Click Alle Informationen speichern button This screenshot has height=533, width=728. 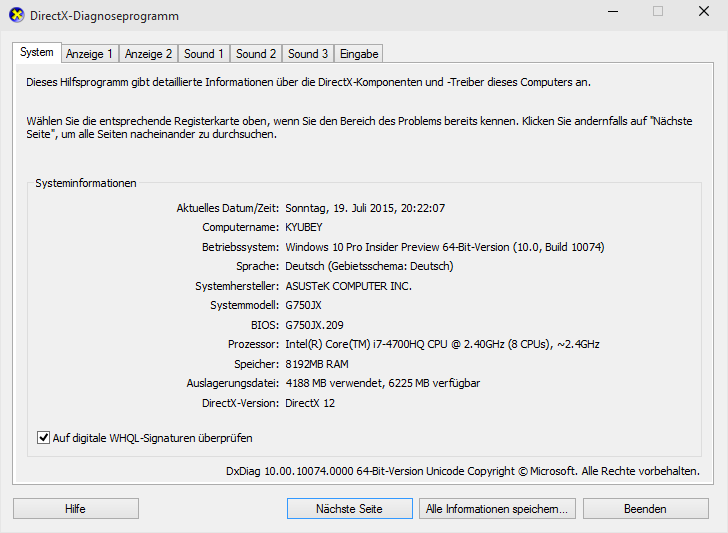(x=497, y=509)
